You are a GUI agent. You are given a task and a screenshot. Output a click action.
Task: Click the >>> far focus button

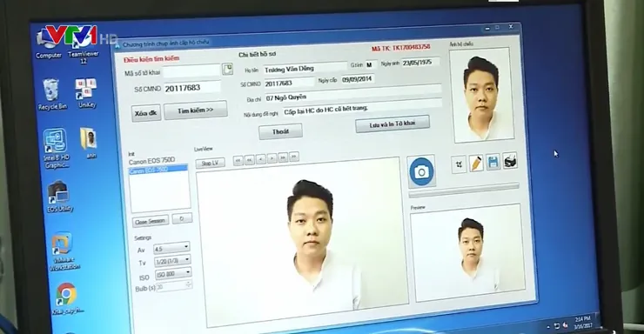(x=293, y=157)
